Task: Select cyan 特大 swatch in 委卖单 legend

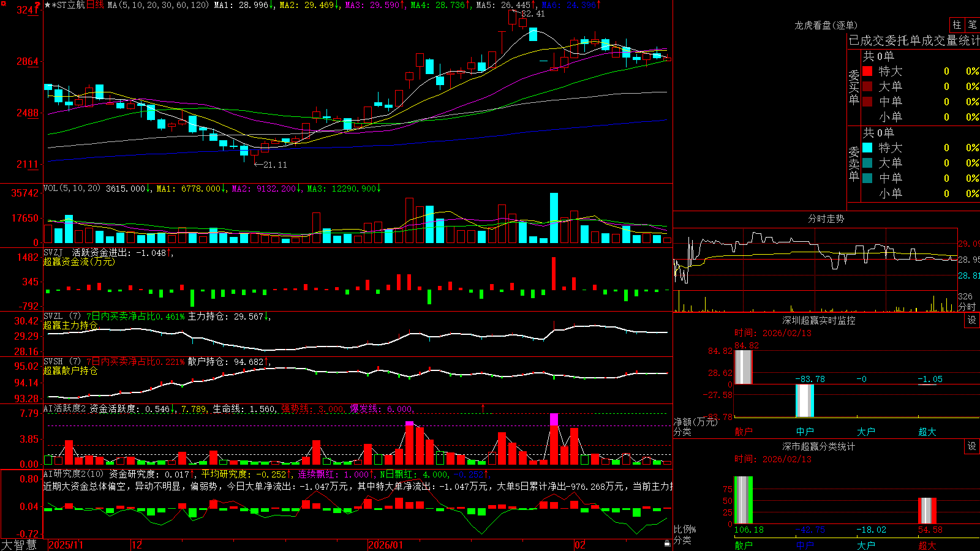Action: click(x=867, y=148)
